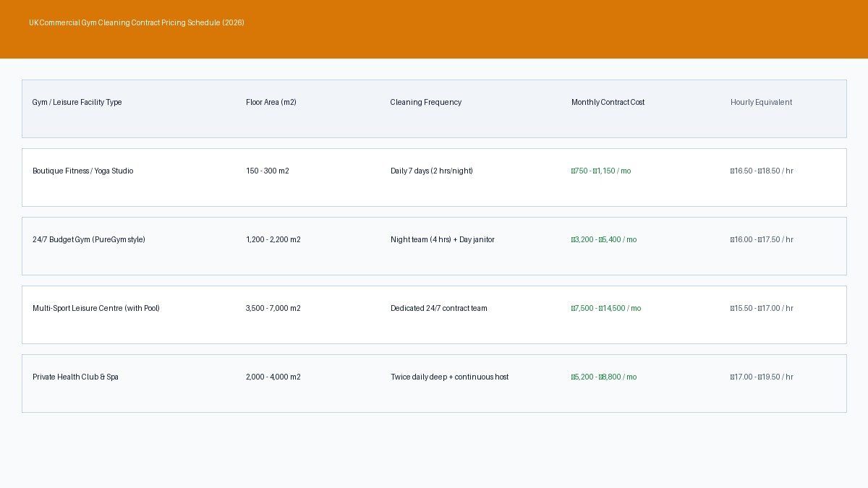Click the "3,500 - 7,000 m2" floor area

point(273,308)
